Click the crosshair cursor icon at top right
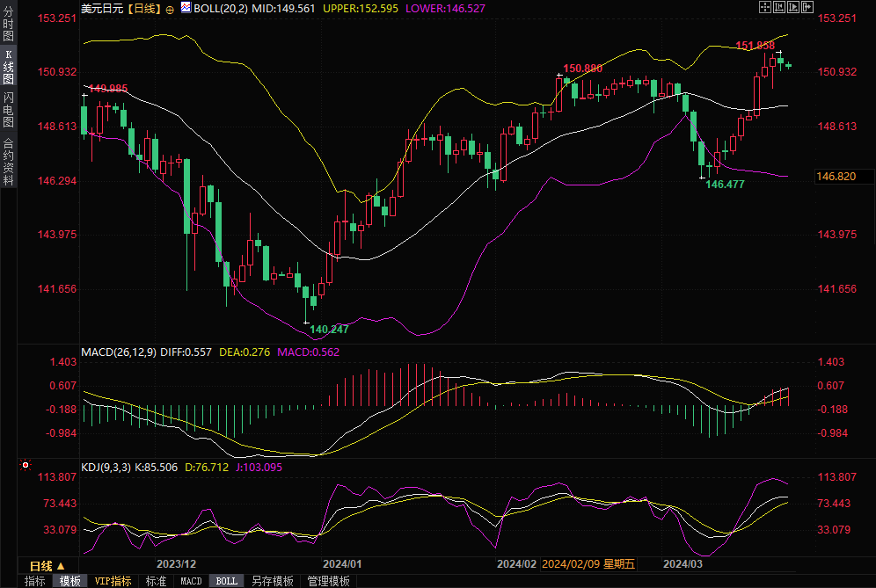The height and width of the screenshot is (588, 876). pyautogui.click(x=764, y=7)
